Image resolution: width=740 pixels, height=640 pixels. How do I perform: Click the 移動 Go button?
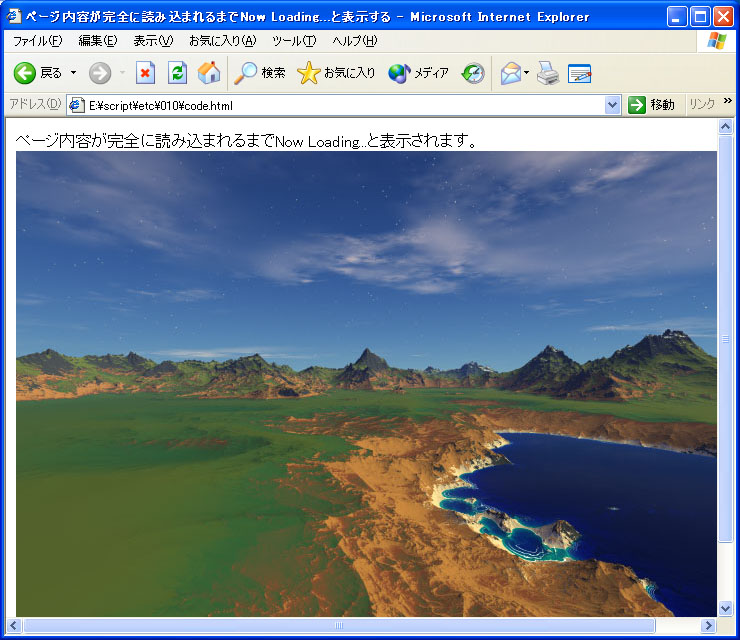(651, 105)
